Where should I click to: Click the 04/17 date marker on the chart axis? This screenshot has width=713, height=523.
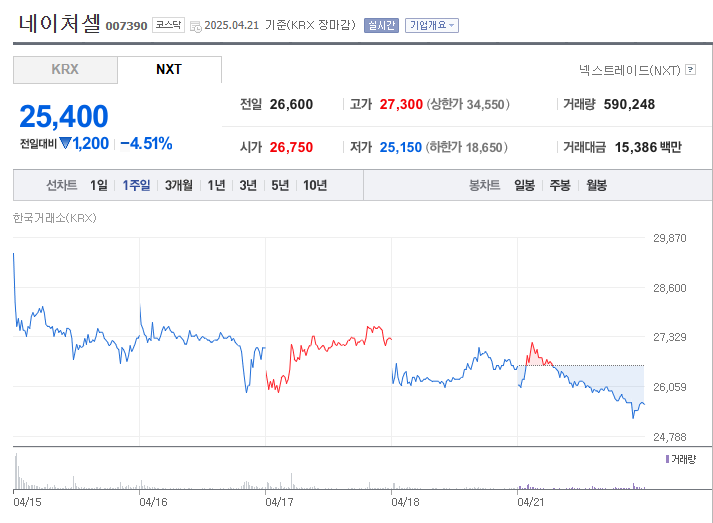(x=279, y=502)
